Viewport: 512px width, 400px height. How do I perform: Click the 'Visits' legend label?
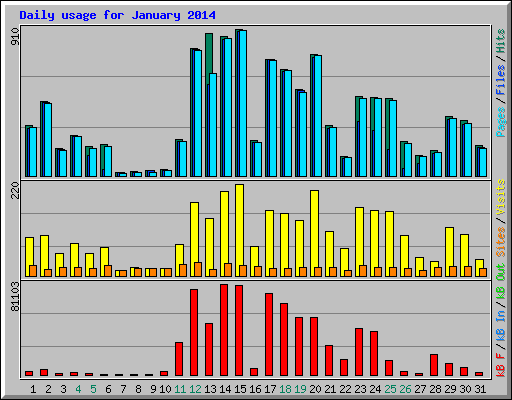pyautogui.click(x=500, y=197)
